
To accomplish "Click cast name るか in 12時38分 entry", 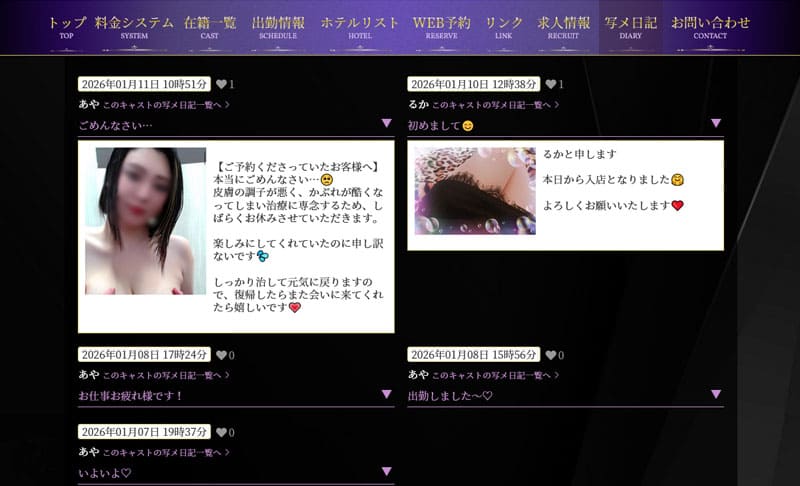I will pos(418,104).
